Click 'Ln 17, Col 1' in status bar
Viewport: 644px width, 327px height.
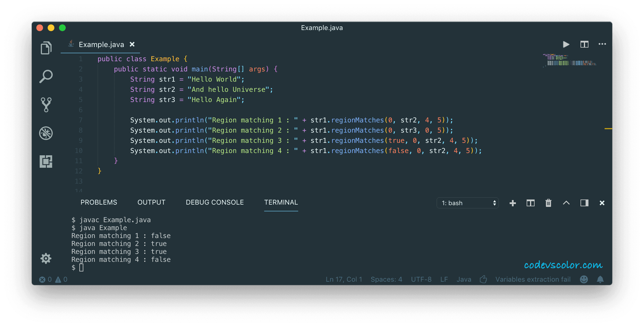(344, 279)
